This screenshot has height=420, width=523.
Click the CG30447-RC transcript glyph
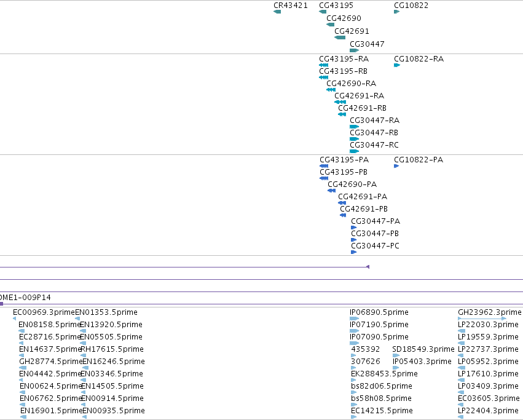pos(354,151)
